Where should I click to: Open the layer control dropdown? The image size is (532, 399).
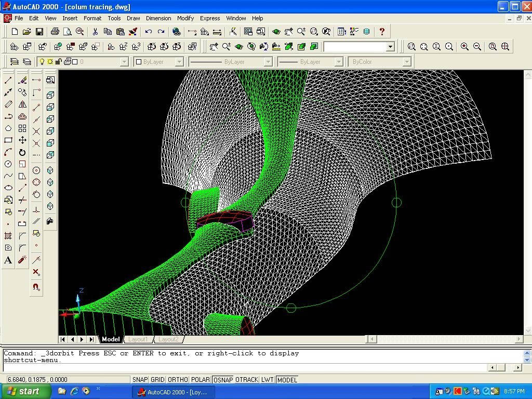coord(124,62)
